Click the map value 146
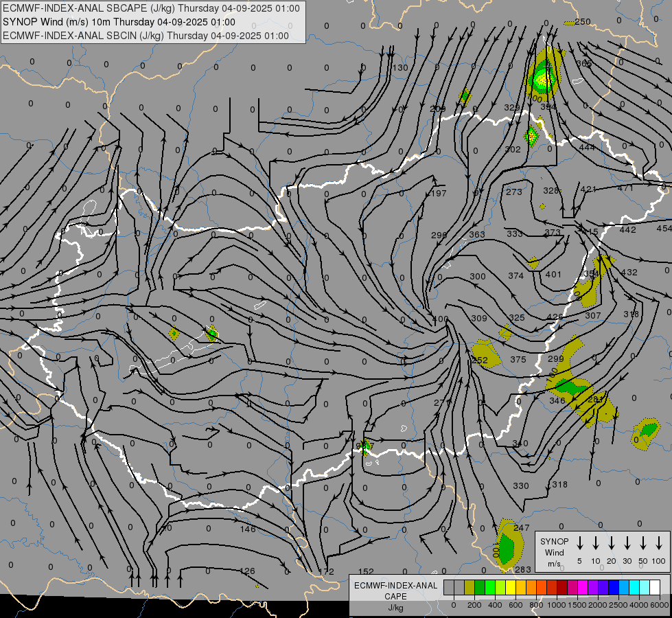Image resolution: width=672 pixels, height=618 pixels. click(x=248, y=529)
